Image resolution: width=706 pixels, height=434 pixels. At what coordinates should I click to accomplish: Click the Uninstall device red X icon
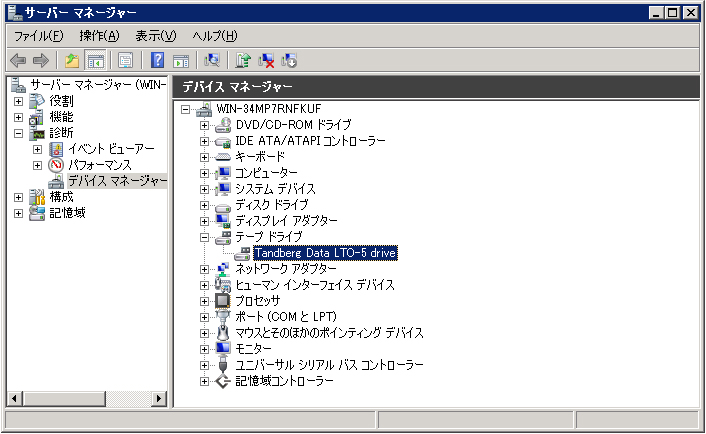pos(266,60)
